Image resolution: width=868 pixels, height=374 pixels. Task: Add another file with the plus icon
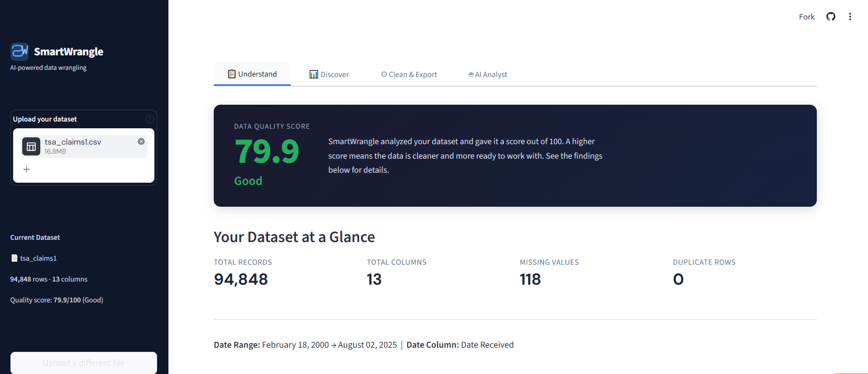point(27,169)
